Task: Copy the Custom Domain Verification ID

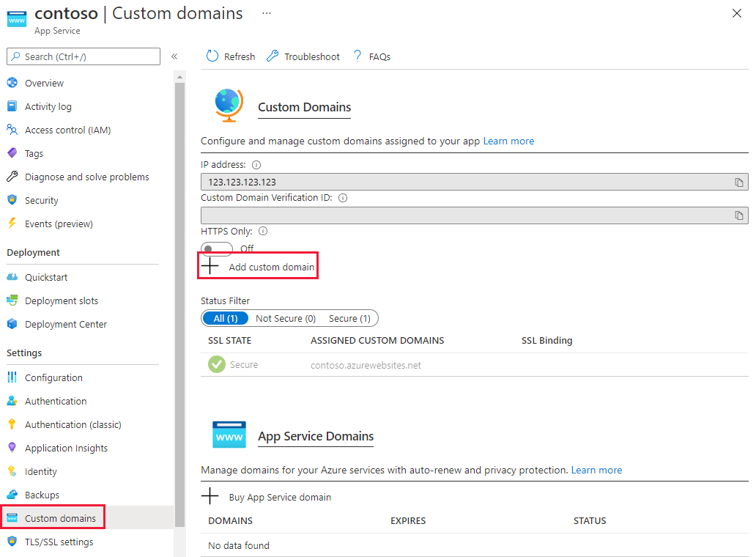Action: pyautogui.click(x=739, y=215)
